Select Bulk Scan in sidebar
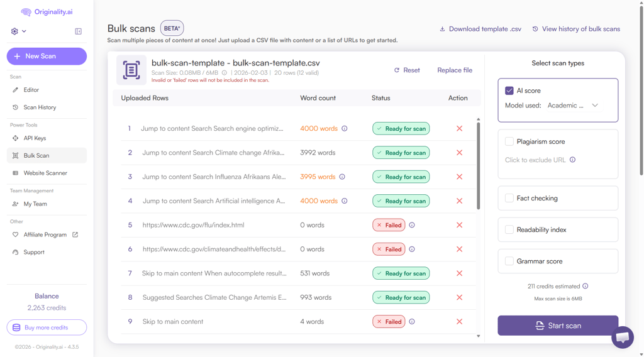This screenshot has height=357, width=644. (47, 155)
